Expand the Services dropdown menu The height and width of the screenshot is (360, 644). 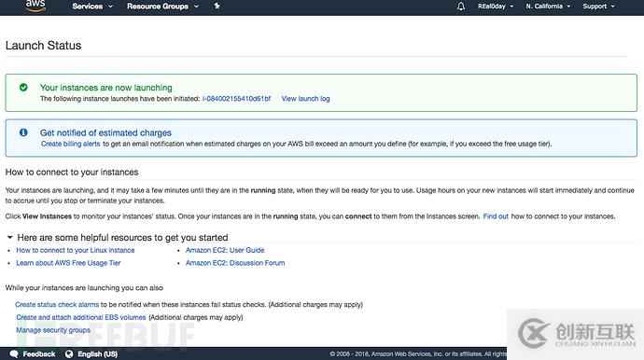tap(92, 7)
